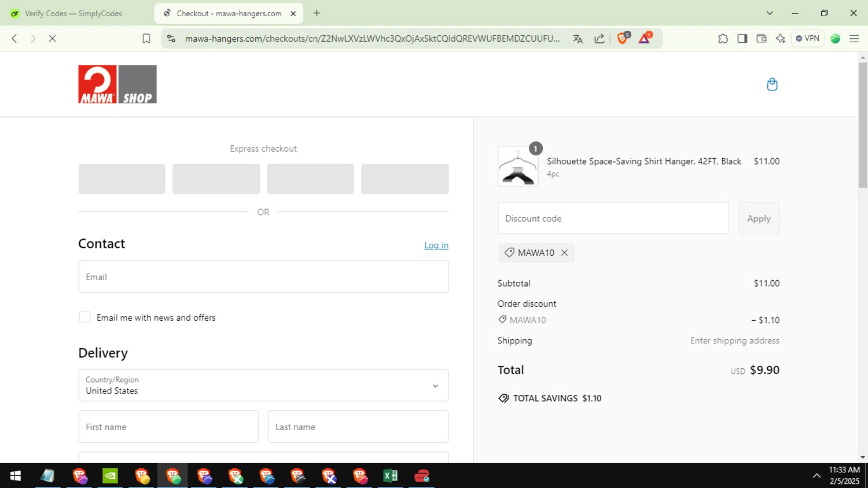Go back to previous page
This screenshot has width=868, height=488.
pyautogui.click(x=14, y=39)
